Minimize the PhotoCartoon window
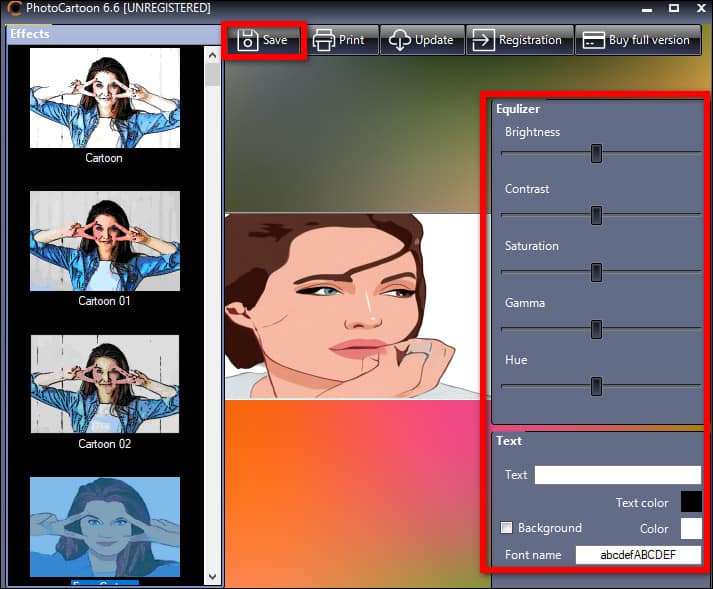This screenshot has width=713, height=589. (x=647, y=9)
